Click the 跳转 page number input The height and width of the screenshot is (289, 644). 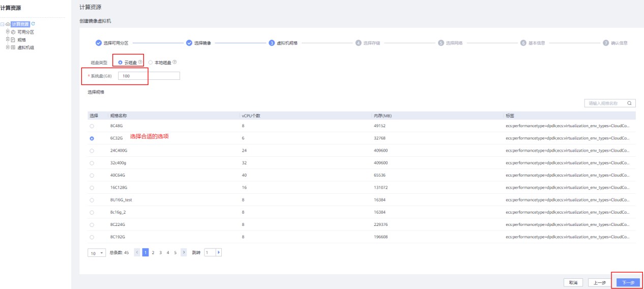pyautogui.click(x=211, y=252)
